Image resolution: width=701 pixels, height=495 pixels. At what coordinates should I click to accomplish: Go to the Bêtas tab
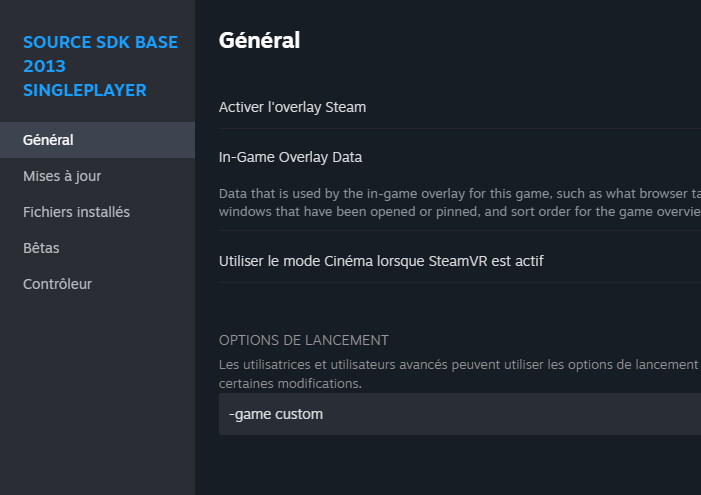pos(41,248)
